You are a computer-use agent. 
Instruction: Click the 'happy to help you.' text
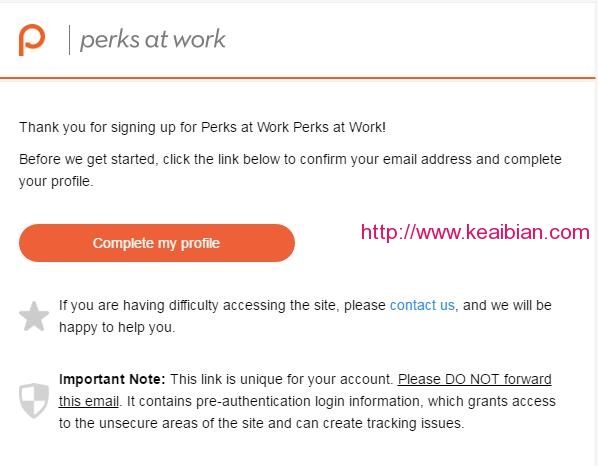(117, 327)
